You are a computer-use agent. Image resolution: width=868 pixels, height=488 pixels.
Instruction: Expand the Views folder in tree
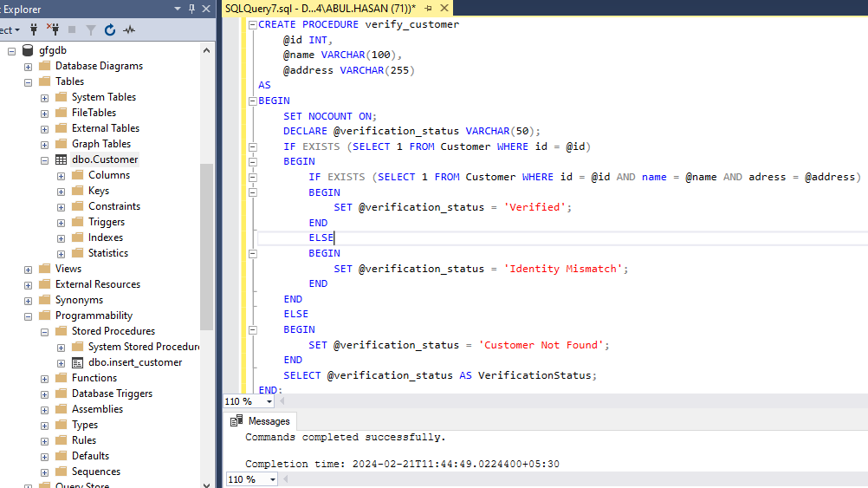28,269
